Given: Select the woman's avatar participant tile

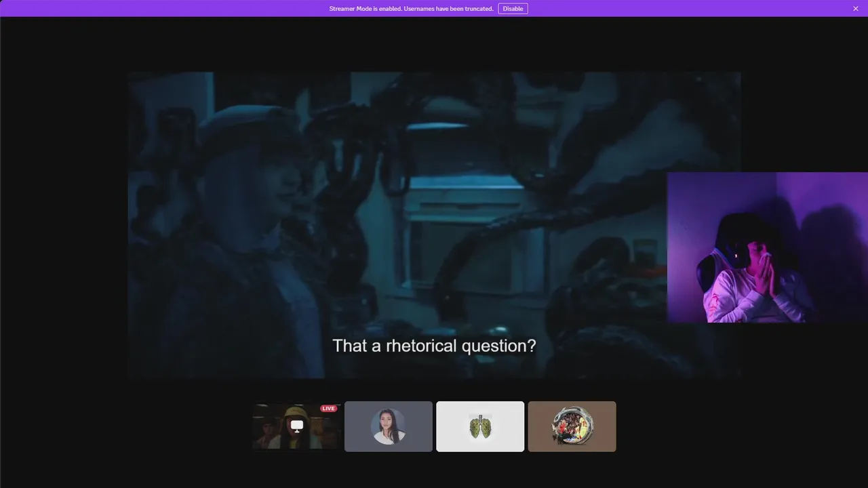Looking at the screenshot, I should coord(389,426).
